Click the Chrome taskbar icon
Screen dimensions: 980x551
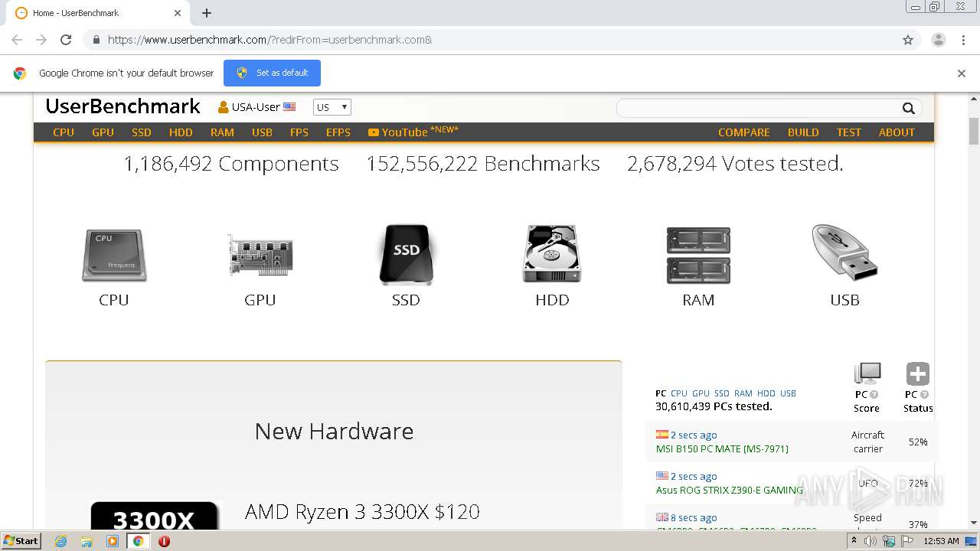coord(138,541)
